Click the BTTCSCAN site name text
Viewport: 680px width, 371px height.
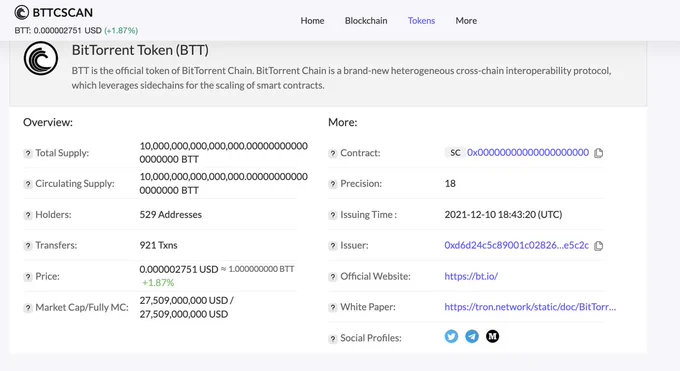(x=62, y=13)
